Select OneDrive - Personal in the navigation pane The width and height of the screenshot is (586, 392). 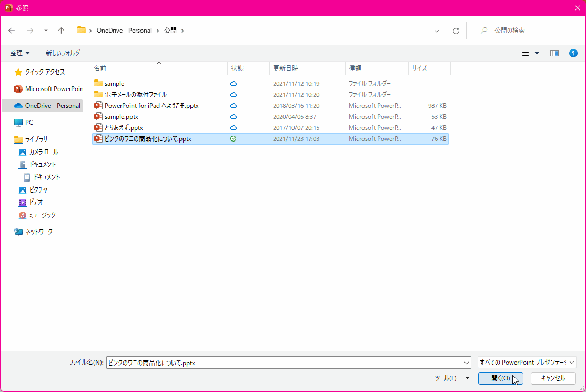point(42,106)
